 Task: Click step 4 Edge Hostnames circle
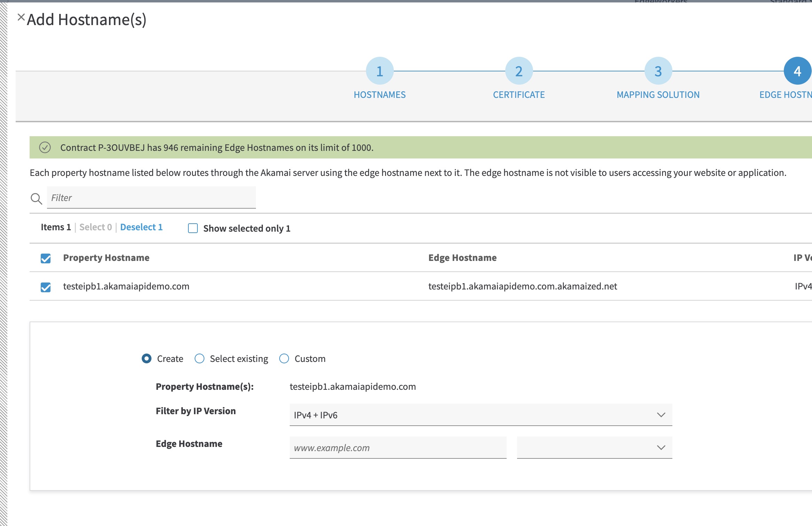pos(797,71)
